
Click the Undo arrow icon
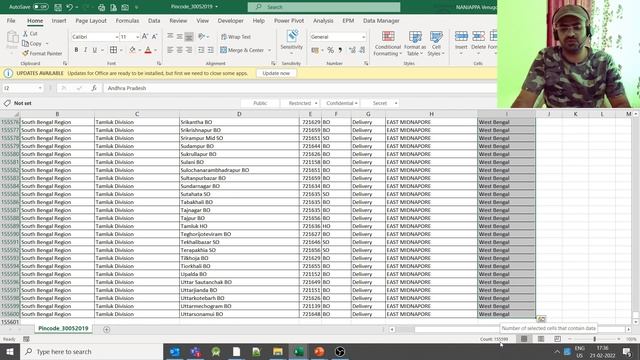click(69, 7)
